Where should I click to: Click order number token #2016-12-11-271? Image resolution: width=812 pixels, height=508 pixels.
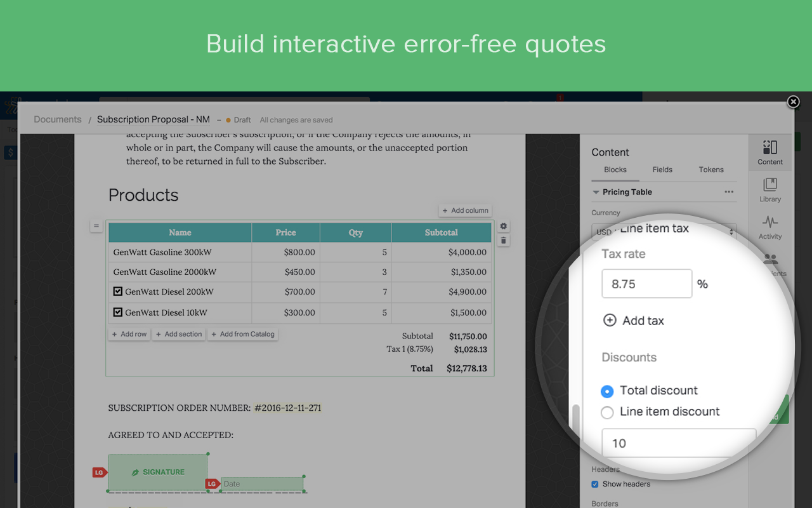point(287,408)
